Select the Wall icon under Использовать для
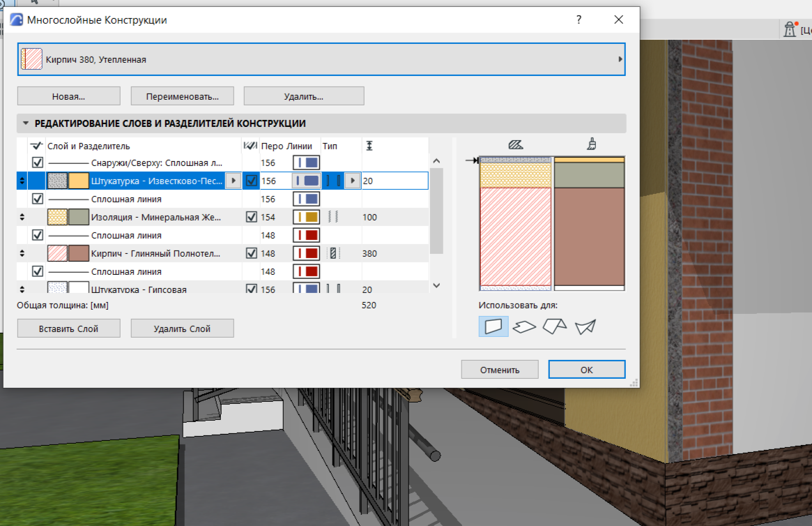This screenshot has width=812, height=526. click(x=493, y=326)
